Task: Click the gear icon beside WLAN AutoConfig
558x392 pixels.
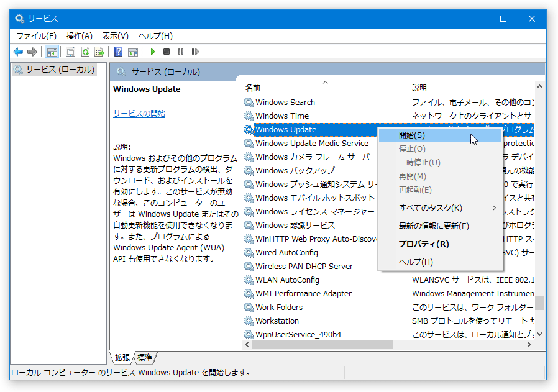Action: (x=249, y=280)
